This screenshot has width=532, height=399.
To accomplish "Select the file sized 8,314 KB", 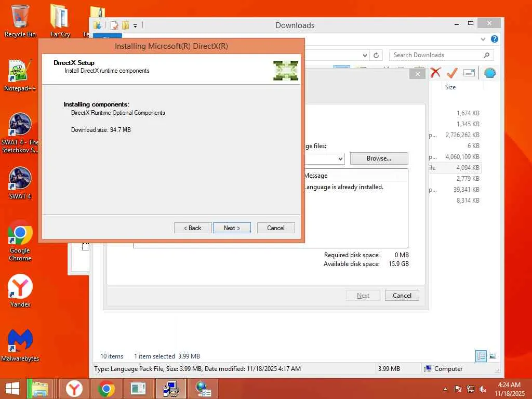I will click(x=455, y=200).
